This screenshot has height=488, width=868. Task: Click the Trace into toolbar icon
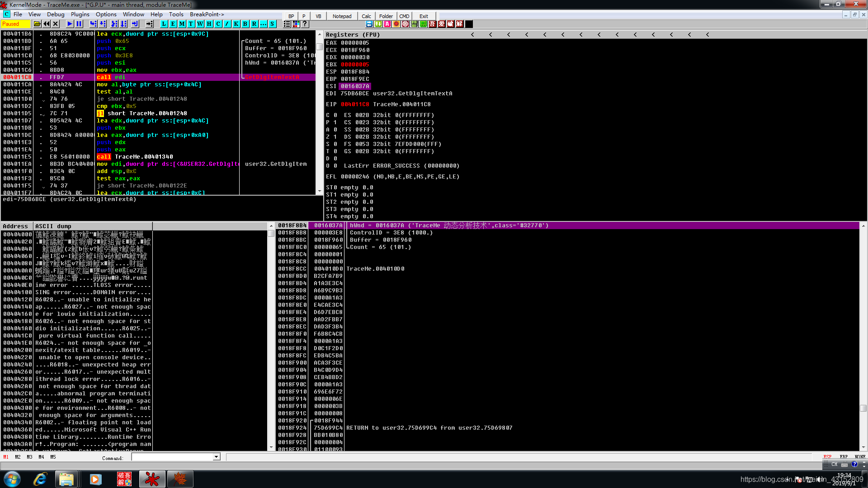coord(114,24)
